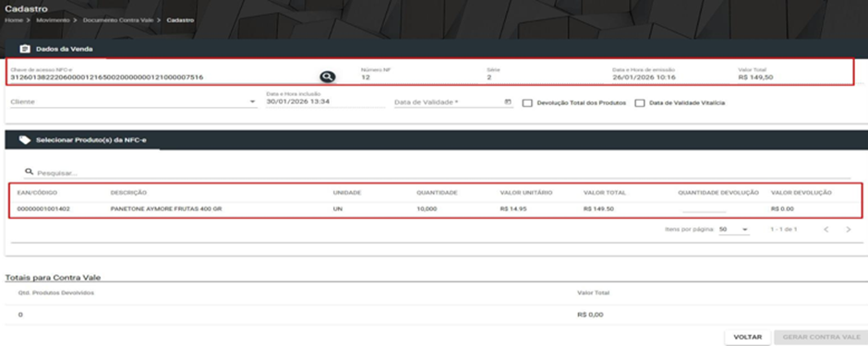Screen dimensions: 868x346
Task: Enable Data de Validade Vitalícia checkbox
Action: pos(640,102)
